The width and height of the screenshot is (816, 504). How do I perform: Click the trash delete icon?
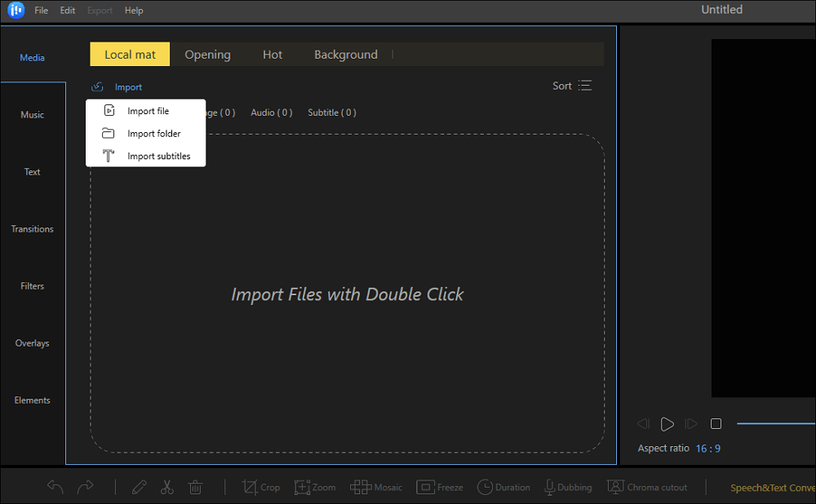pos(196,487)
